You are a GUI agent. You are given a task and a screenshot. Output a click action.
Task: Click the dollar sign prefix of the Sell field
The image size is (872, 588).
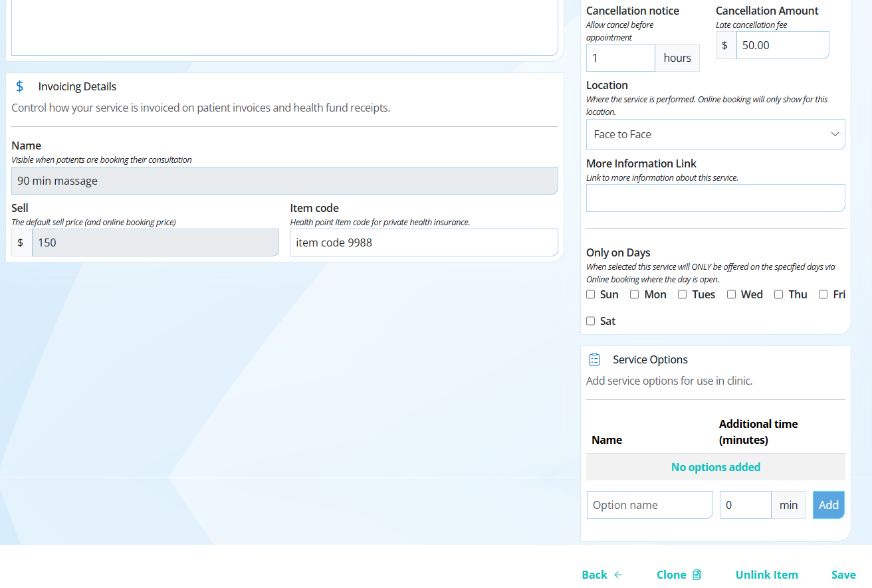point(21,243)
